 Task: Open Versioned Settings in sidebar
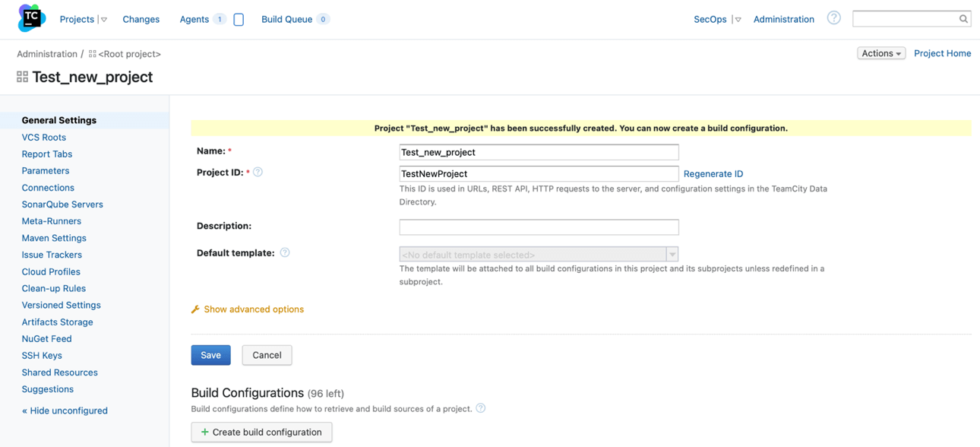(x=62, y=305)
